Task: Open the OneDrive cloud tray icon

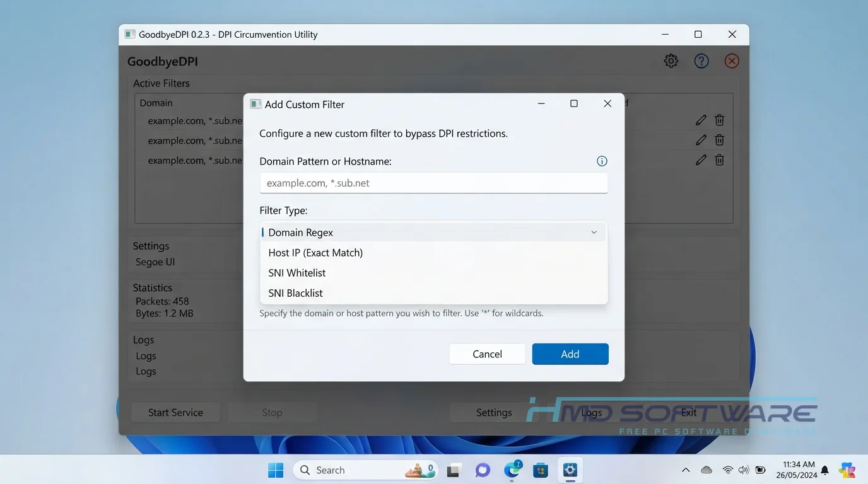Action: click(x=707, y=470)
